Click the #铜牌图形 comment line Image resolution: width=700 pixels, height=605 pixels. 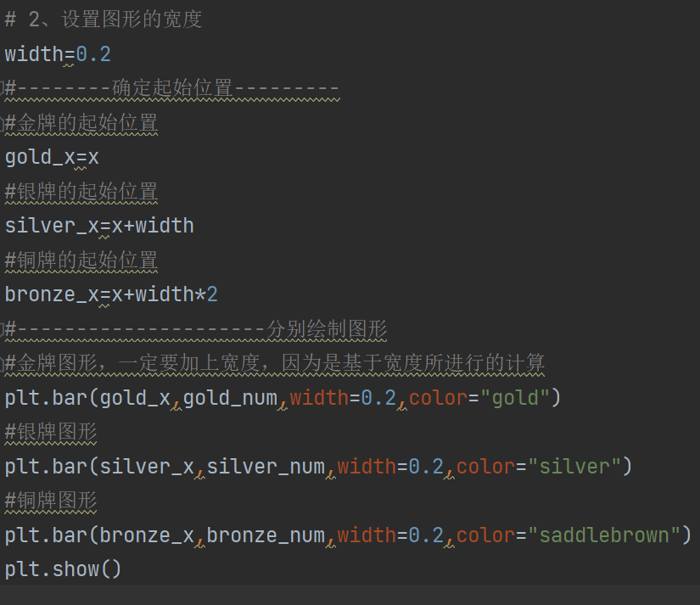tap(51, 501)
